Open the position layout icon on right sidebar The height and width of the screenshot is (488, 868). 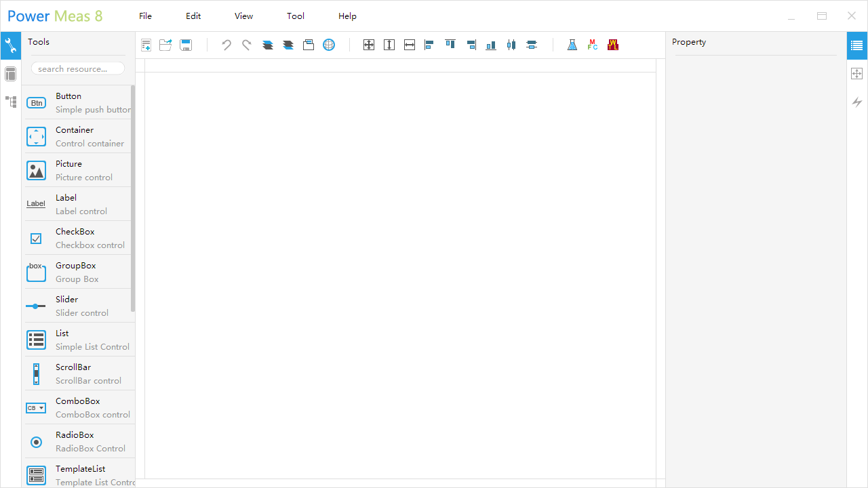pos(857,74)
